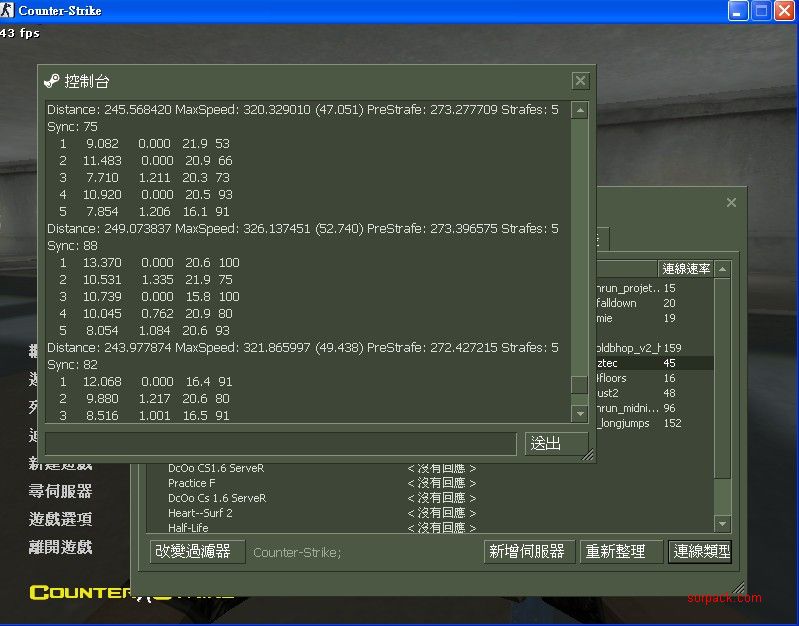This screenshot has height=626, width=799.
Task: Open 遊戲選項 in main menu
Action: pyautogui.click(x=60, y=519)
